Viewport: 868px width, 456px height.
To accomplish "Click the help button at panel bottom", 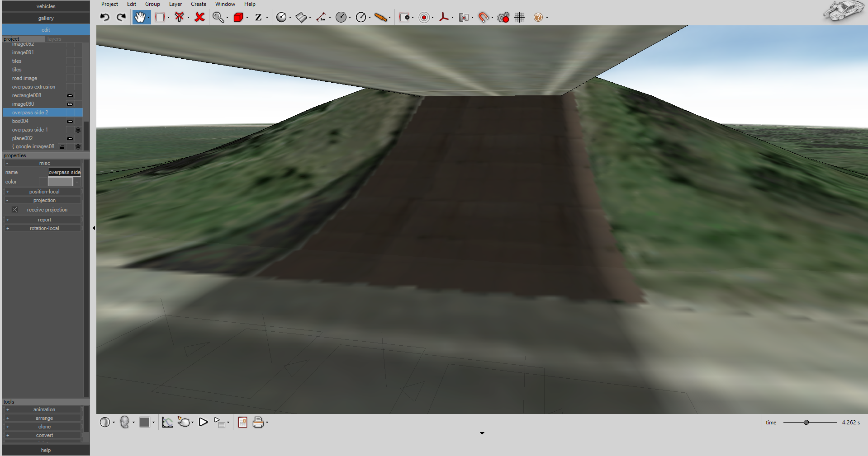I will coord(45,450).
